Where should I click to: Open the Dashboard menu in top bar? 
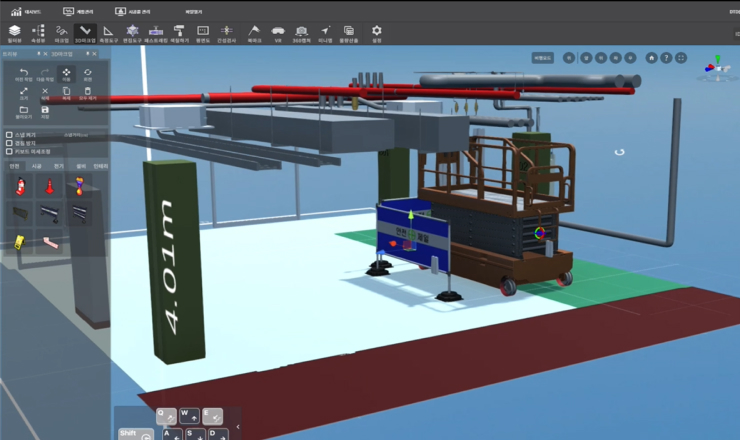click(22, 10)
